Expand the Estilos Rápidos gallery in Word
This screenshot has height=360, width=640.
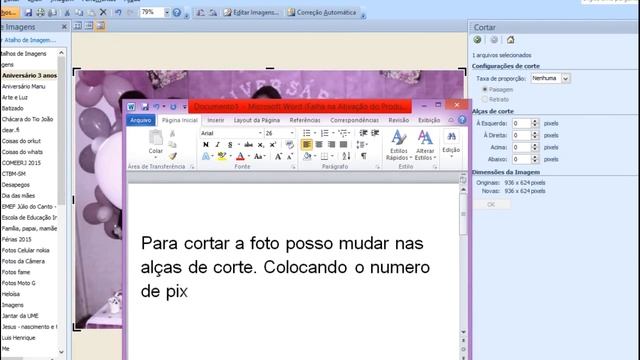tap(398, 145)
